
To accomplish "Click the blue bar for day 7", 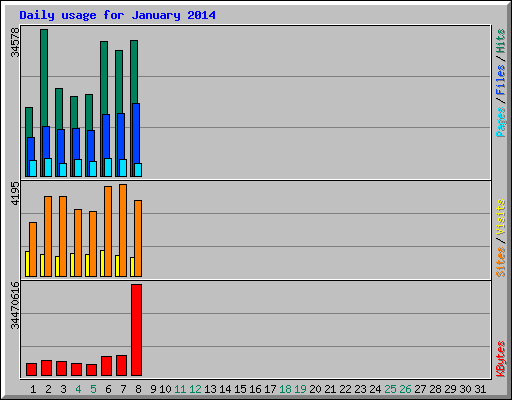I will coord(121,136).
